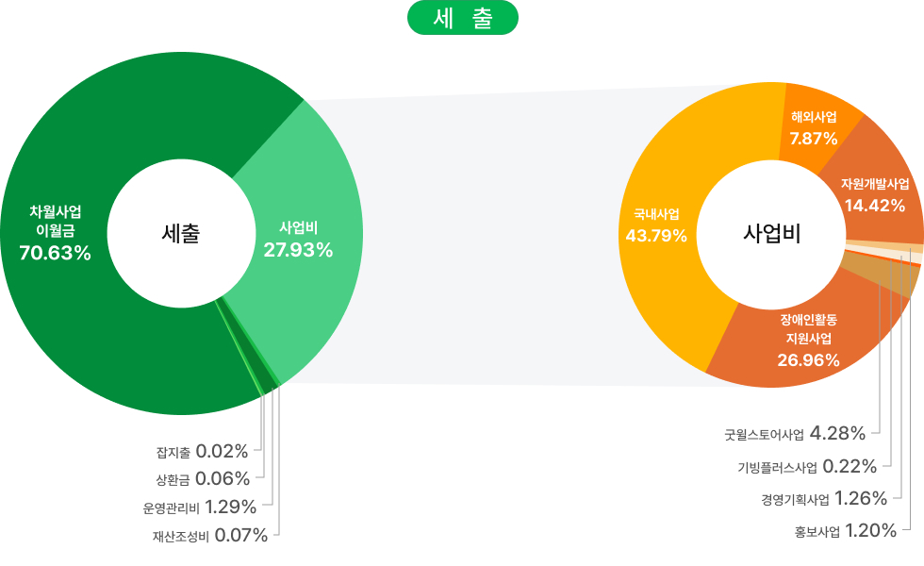
Task: Click the 경영기획사업 1.26% label
Action: [823, 498]
